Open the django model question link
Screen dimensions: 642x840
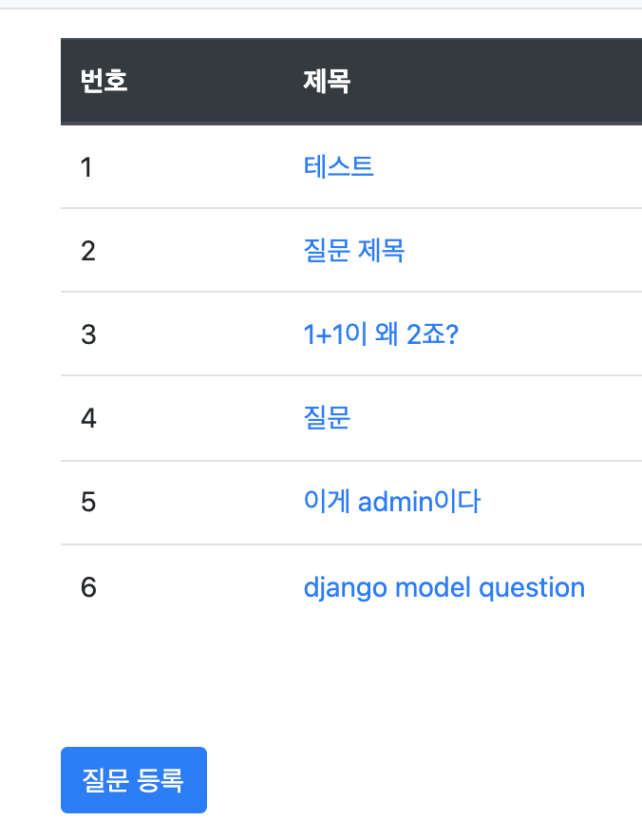pos(444,587)
